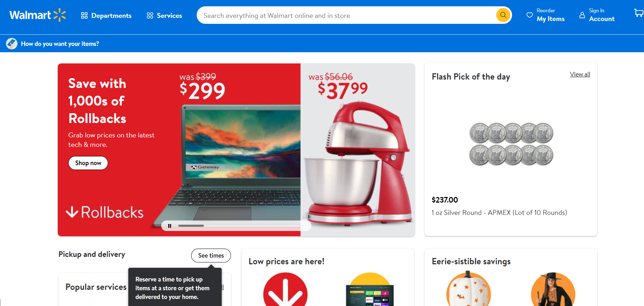Pause the banner carousel

[169, 226]
